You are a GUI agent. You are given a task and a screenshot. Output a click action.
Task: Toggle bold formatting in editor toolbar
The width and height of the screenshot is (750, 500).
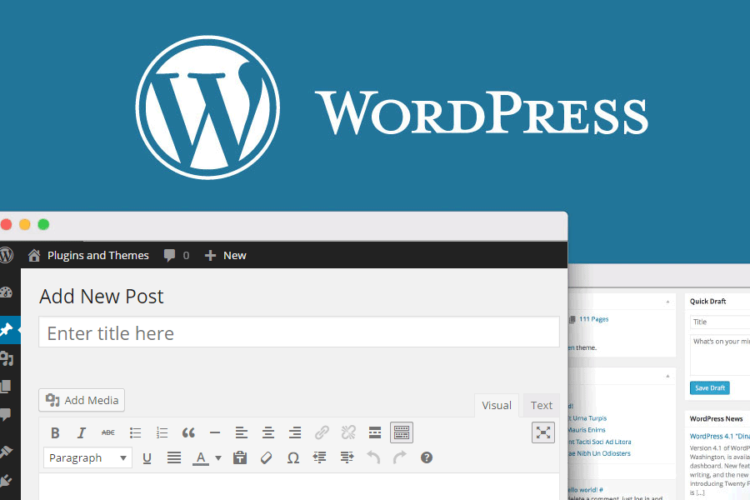point(55,433)
